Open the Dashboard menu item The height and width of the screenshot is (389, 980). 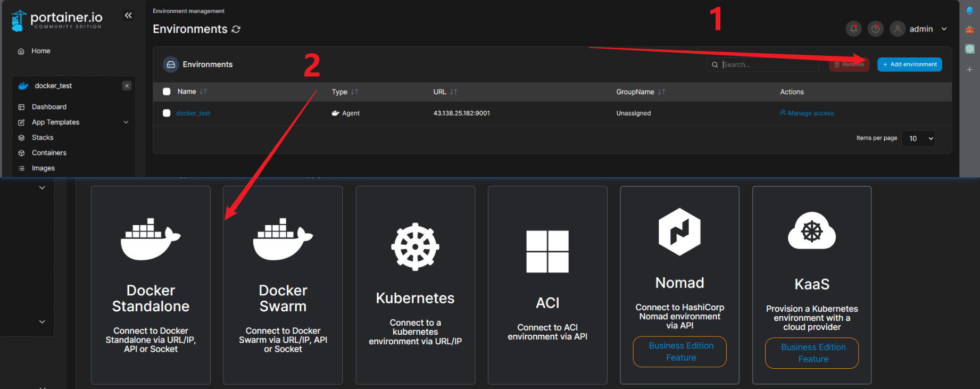pyautogui.click(x=49, y=107)
